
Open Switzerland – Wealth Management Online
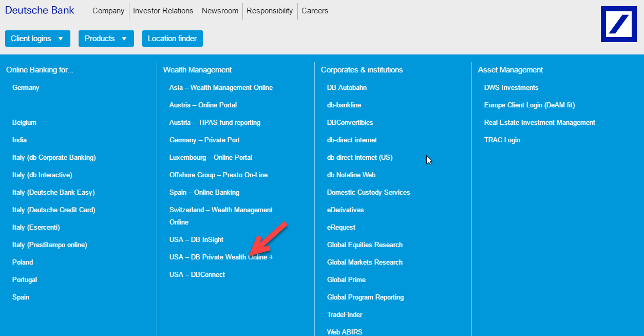click(221, 216)
